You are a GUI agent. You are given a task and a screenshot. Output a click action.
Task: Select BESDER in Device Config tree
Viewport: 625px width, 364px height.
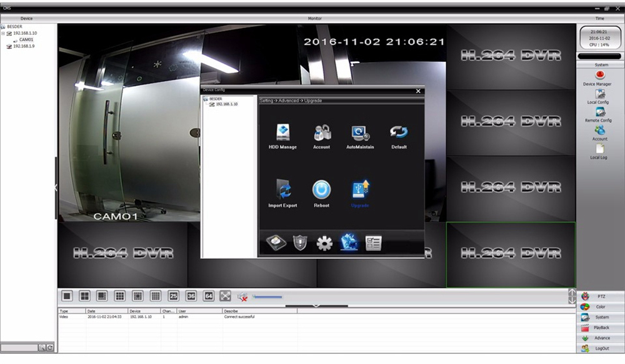point(216,99)
